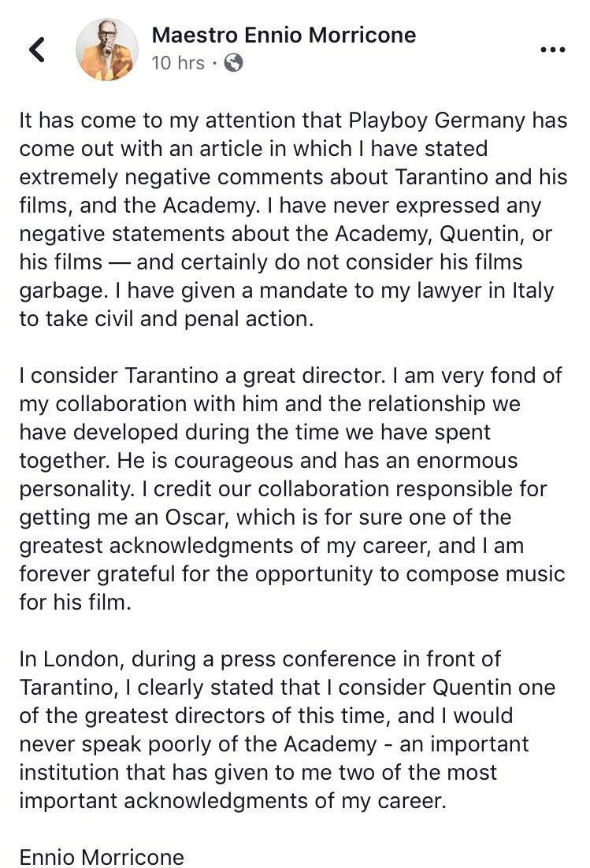Tap the back arrow
590x868 pixels.
tap(37, 50)
